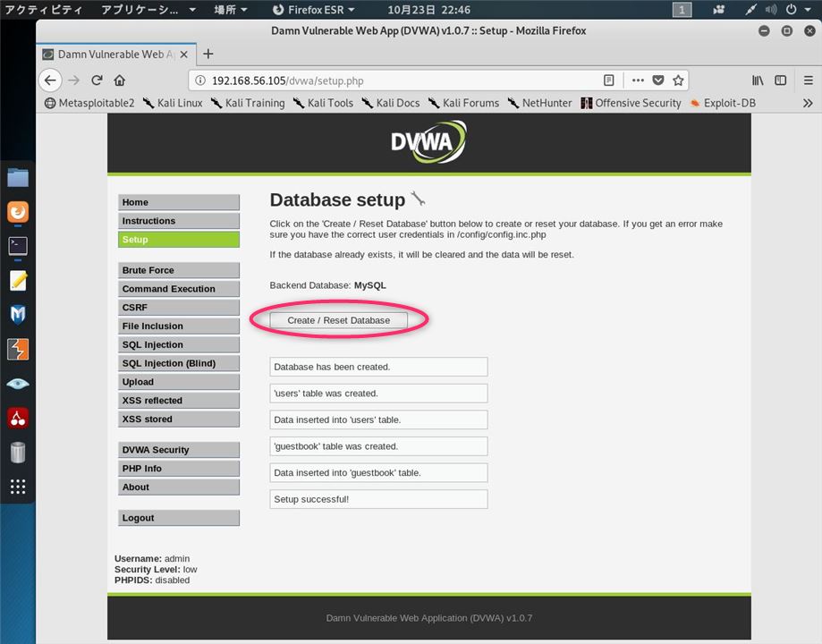Click the Logout menu item

(x=179, y=518)
